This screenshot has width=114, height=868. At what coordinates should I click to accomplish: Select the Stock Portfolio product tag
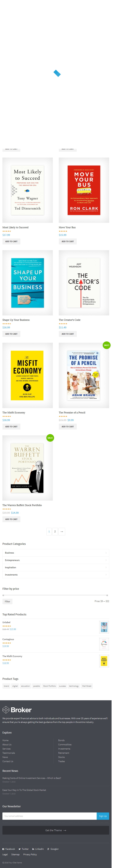point(49,686)
